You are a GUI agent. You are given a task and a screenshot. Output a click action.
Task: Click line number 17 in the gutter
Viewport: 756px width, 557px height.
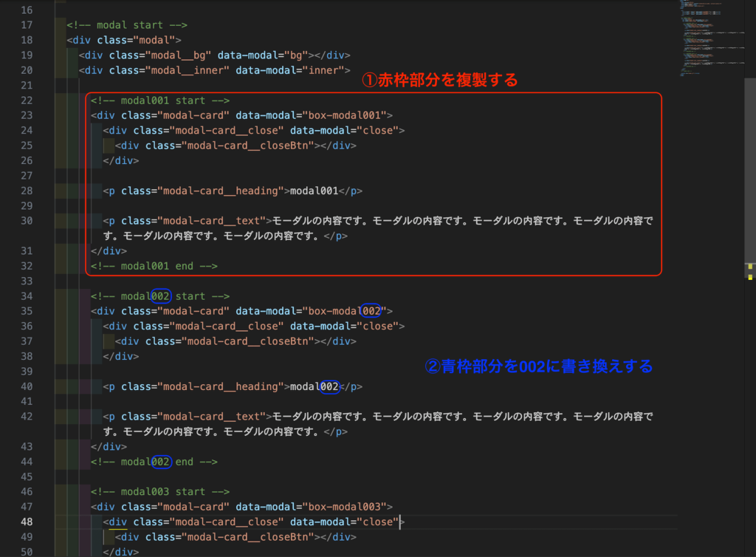click(x=27, y=25)
